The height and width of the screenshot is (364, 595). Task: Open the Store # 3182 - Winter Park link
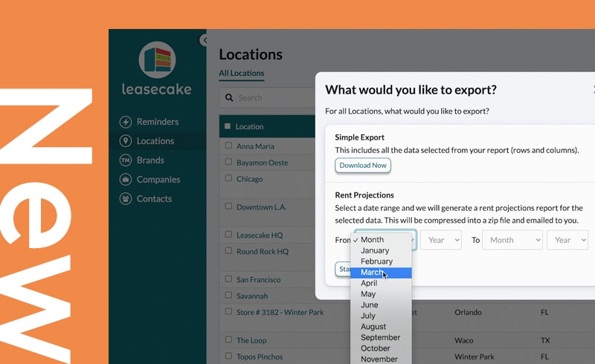pos(280,313)
